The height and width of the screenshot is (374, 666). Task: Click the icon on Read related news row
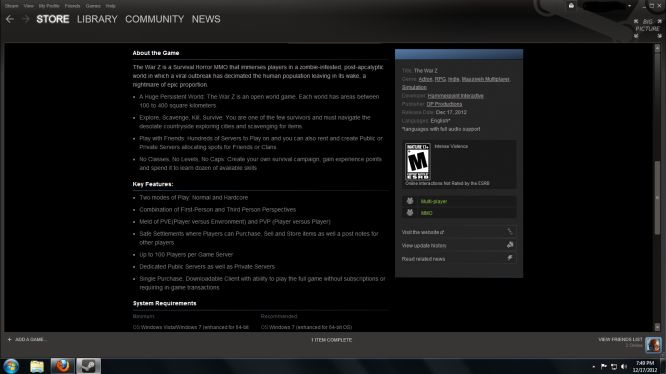click(x=510, y=258)
